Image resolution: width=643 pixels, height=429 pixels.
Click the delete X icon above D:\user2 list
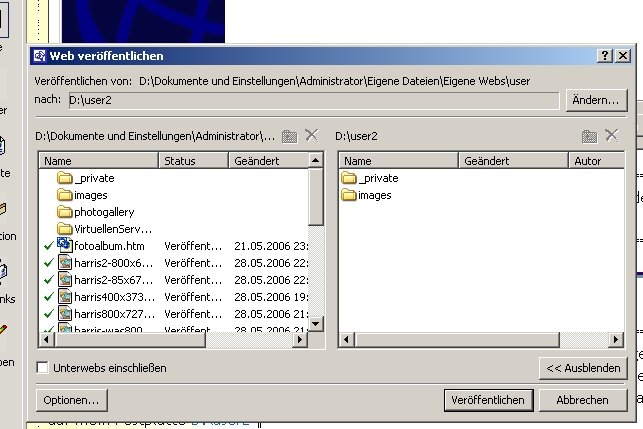[x=611, y=136]
